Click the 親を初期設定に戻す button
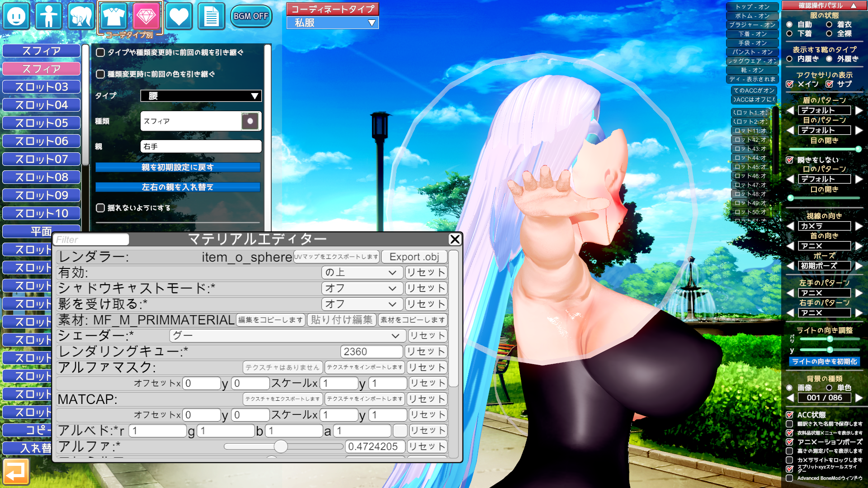Screen dimensions: 868x488 178,167
